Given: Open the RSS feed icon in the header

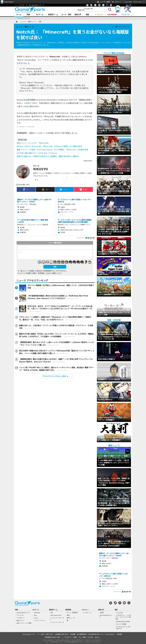Looking at the screenshot, I should (103, 5).
